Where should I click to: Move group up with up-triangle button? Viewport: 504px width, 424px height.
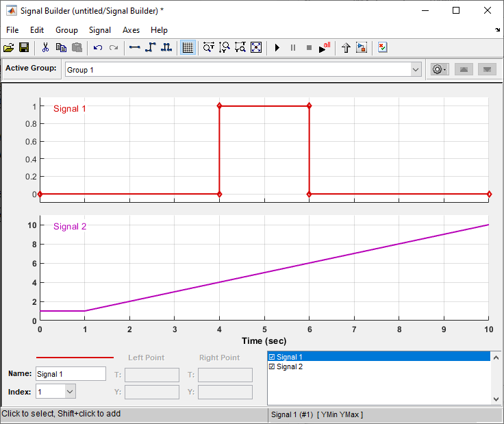(464, 69)
